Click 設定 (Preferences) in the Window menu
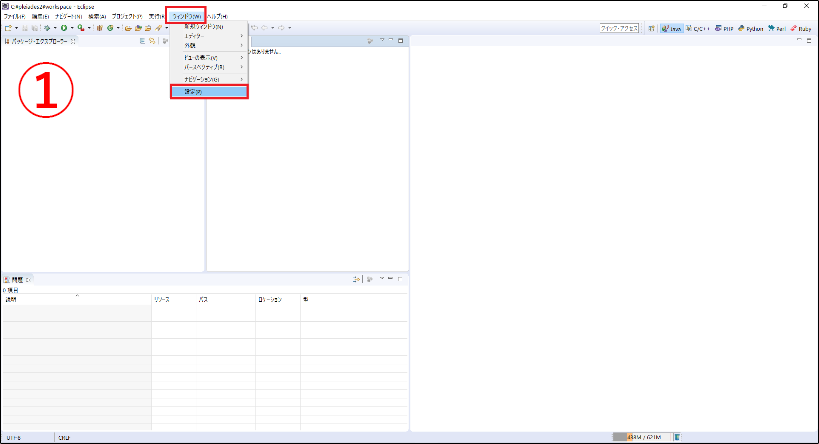Screen dimensions: 819x444 pos(208,91)
